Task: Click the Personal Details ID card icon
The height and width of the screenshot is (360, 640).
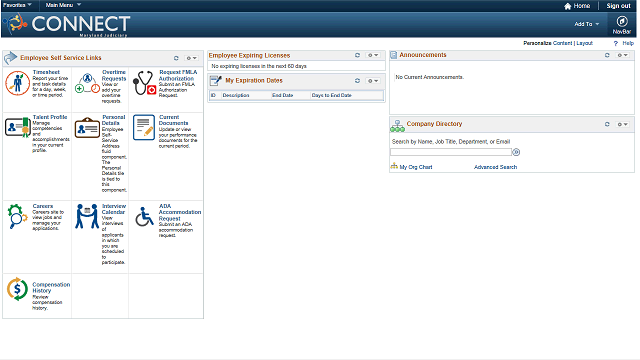Action: tap(87, 128)
